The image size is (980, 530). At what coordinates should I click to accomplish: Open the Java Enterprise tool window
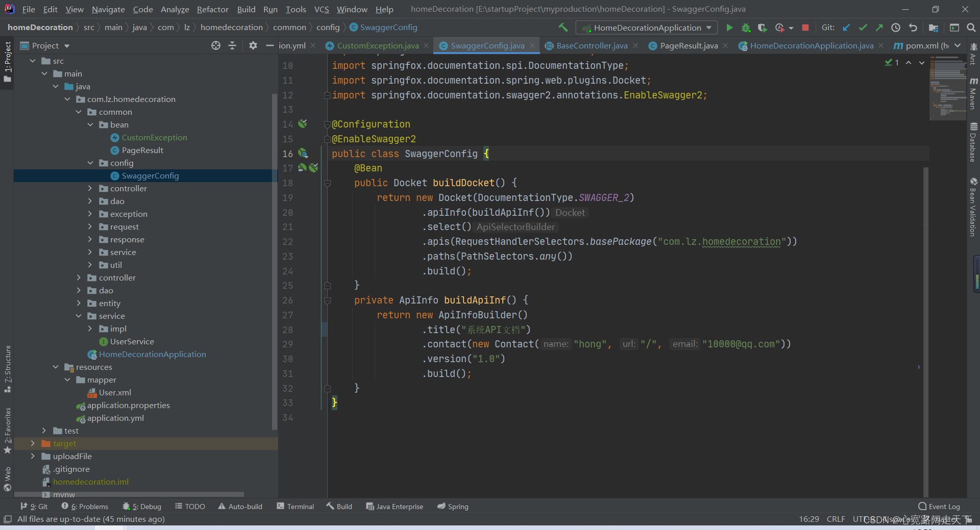(x=395, y=507)
